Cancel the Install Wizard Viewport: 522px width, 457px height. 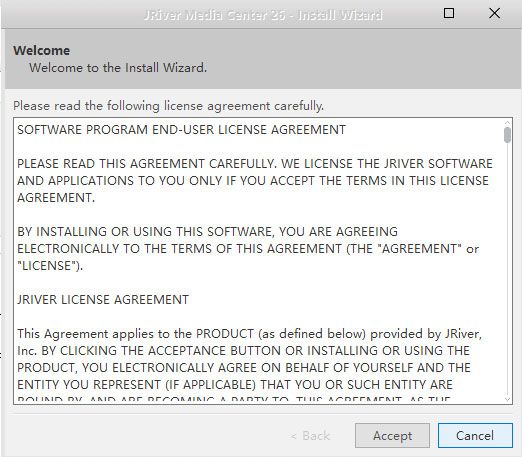tap(475, 435)
